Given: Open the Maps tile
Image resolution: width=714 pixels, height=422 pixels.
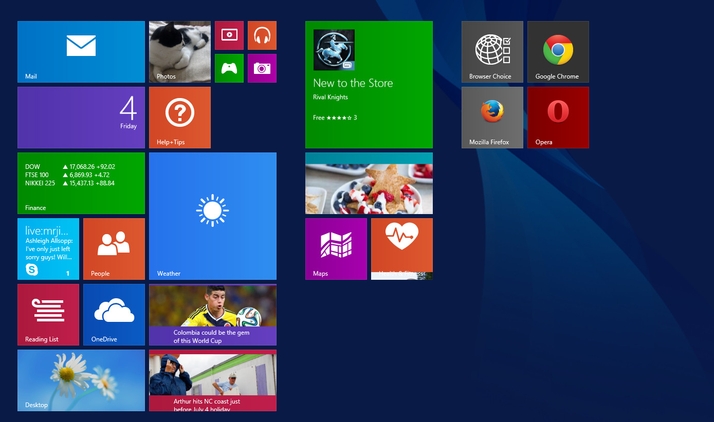Looking at the screenshot, I should (336, 249).
